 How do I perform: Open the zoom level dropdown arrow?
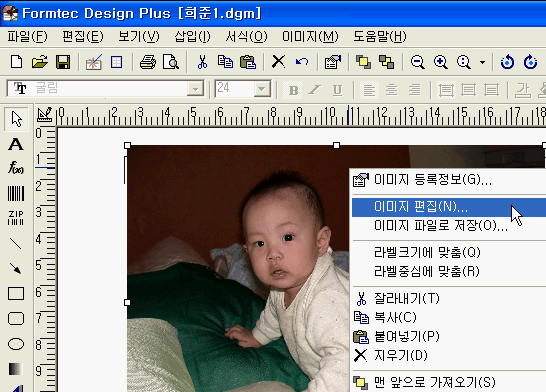(x=482, y=63)
